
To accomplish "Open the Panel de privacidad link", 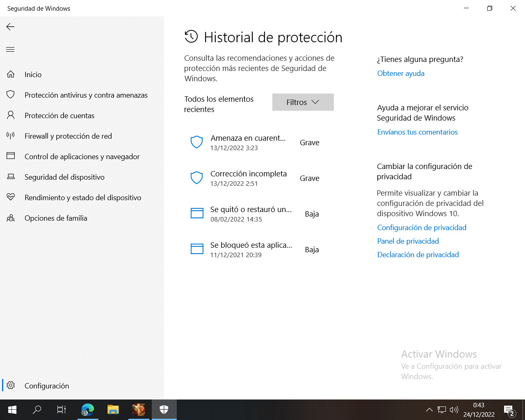I will point(408,241).
